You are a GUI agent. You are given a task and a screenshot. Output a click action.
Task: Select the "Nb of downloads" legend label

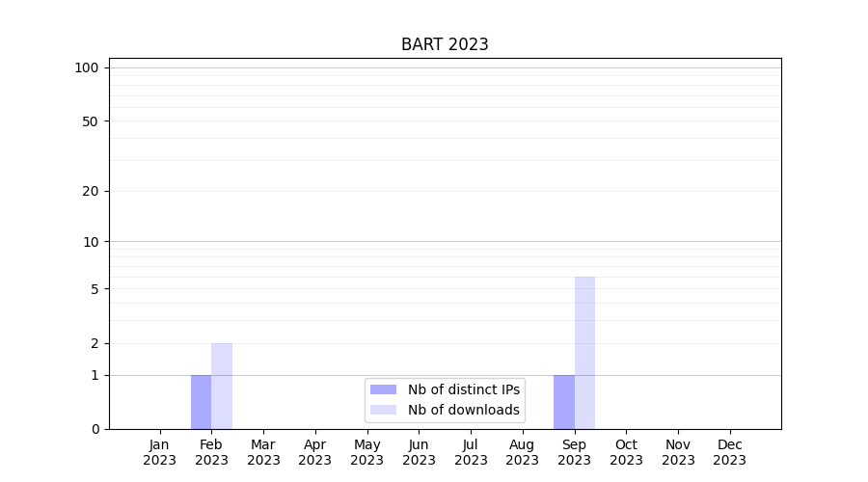pyautogui.click(x=463, y=410)
